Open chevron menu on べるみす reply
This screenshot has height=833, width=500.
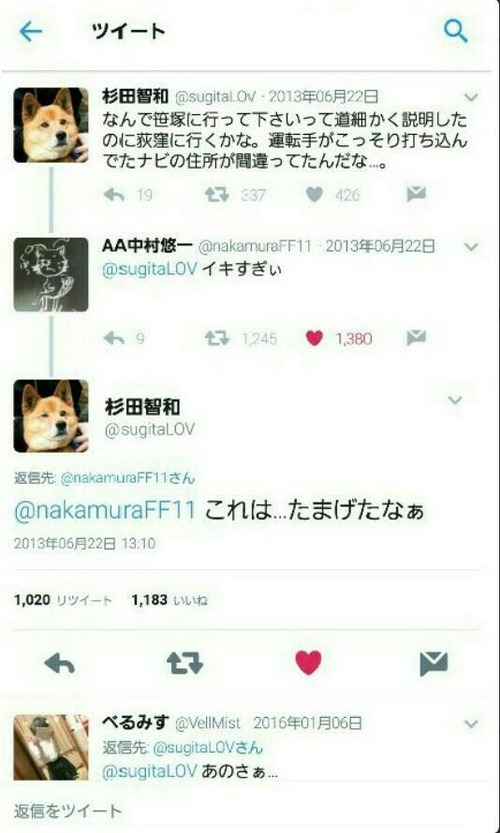tap(471, 724)
